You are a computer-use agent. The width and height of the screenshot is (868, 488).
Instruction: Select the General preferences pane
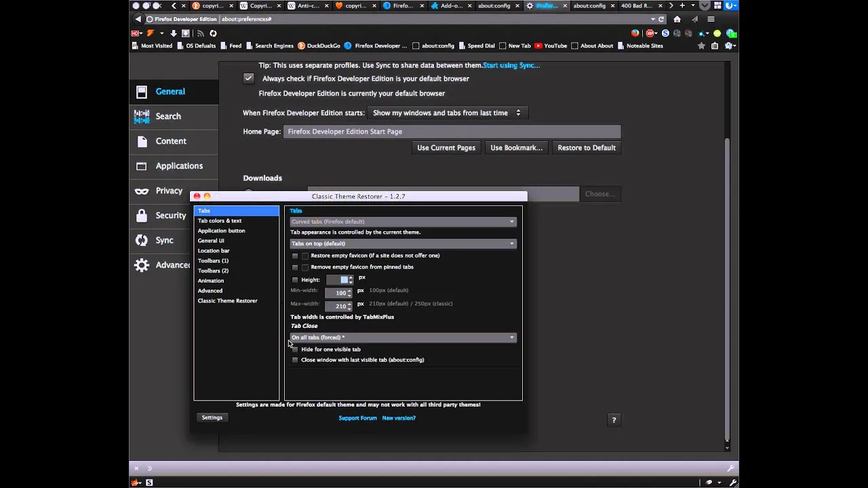point(174,91)
